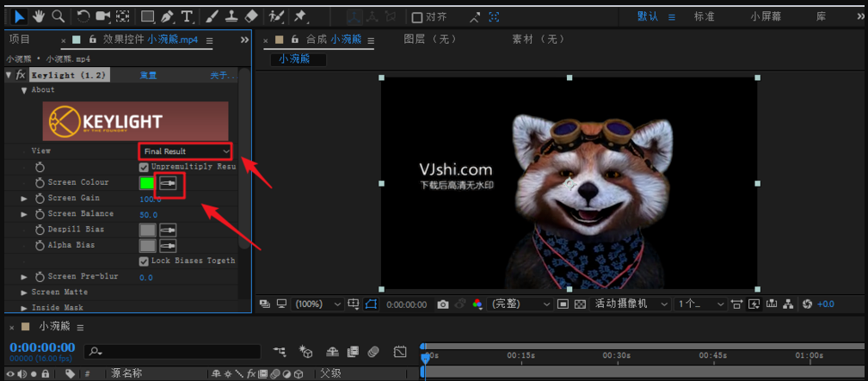Open grid and guide options icon
The height and width of the screenshot is (381, 868).
tap(354, 304)
